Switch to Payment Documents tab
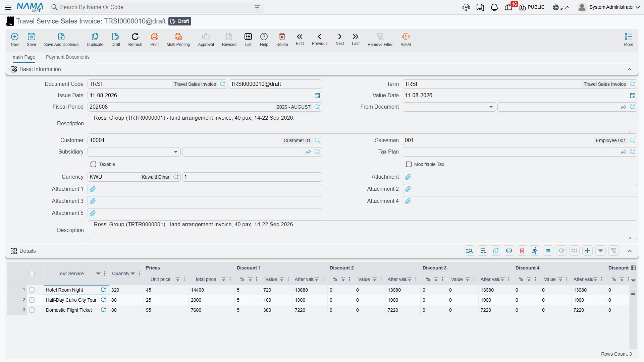The image size is (644, 362). (x=68, y=57)
